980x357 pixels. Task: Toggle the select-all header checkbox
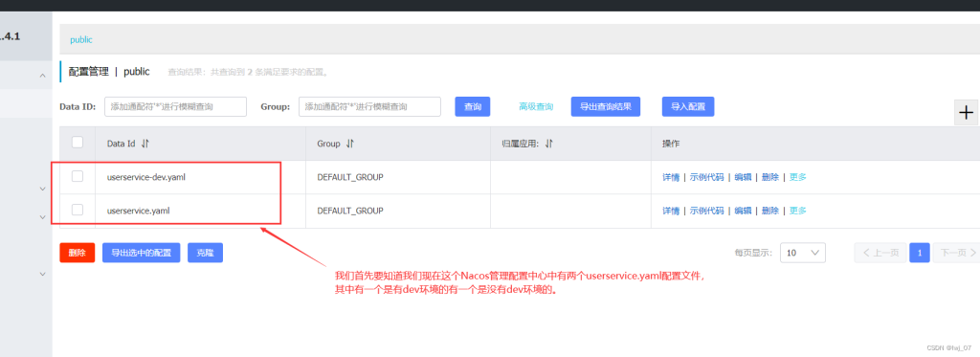click(78, 143)
